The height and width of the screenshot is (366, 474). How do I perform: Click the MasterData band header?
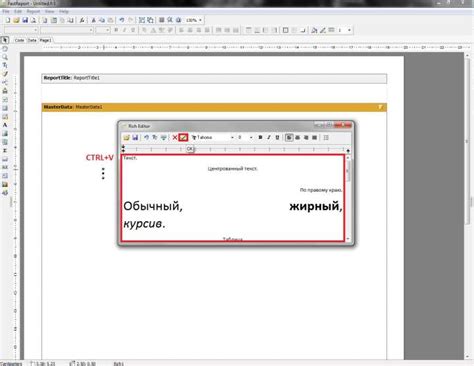[x=214, y=107]
